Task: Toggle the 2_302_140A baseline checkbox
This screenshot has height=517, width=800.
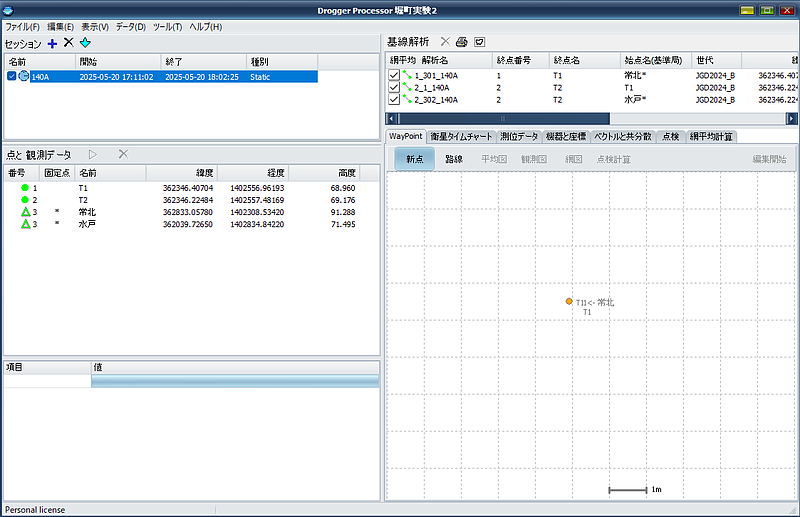Action: pos(393,100)
